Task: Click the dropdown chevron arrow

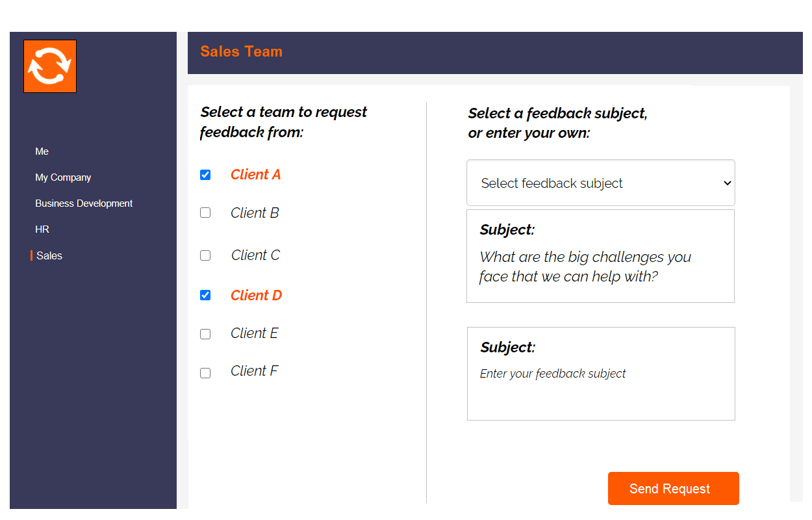Action: [727, 183]
